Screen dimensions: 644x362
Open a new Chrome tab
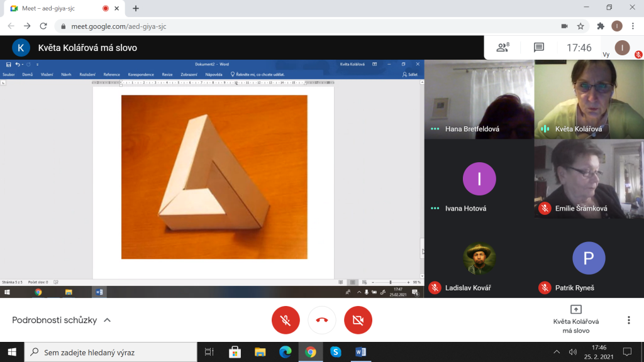point(136,8)
